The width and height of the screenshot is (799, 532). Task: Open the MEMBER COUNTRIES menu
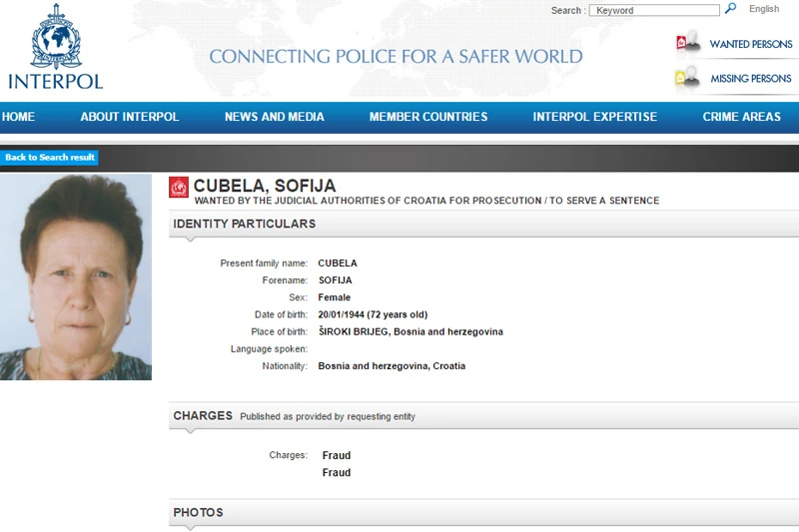(x=428, y=117)
